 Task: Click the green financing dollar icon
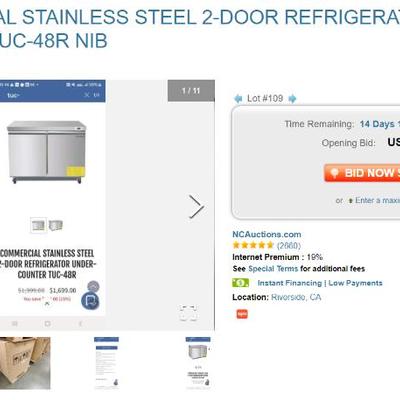240,283
